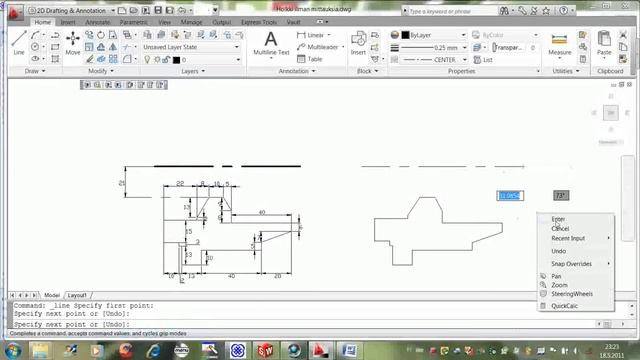This screenshot has width=640, height=360.
Task: Expand the Utilities panel
Action: tap(566, 71)
